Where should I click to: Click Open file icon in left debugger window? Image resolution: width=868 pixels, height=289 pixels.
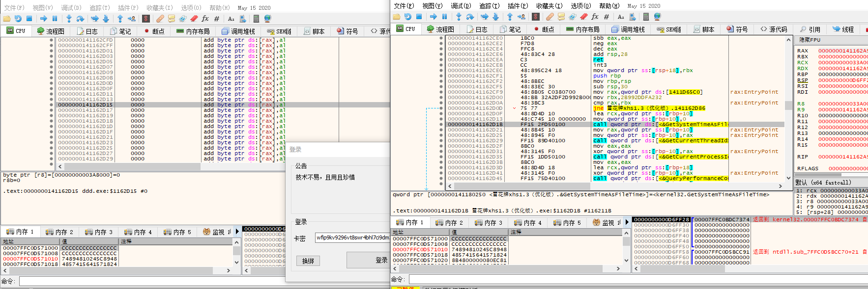pyautogui.click(x=7, y=19)
